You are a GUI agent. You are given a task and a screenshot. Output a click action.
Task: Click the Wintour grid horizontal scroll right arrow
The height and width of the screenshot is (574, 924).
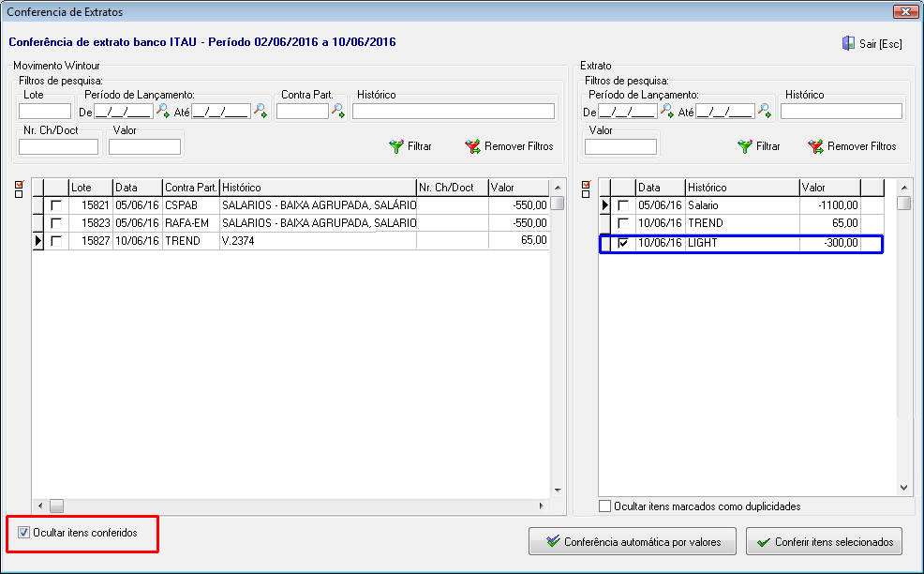(x=541, y=506)
